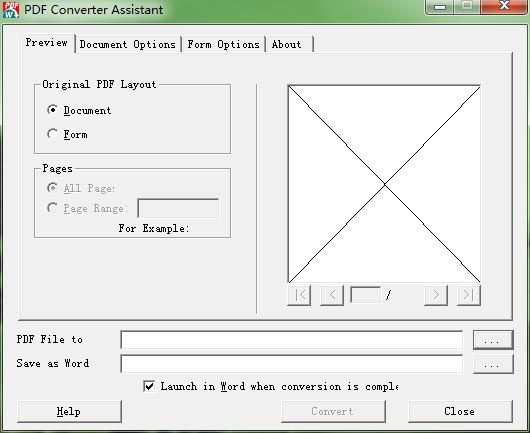Screen dimensions: 530x433
Task: Click the PDF preview thumbnail area
Action: tap(384, 184)
